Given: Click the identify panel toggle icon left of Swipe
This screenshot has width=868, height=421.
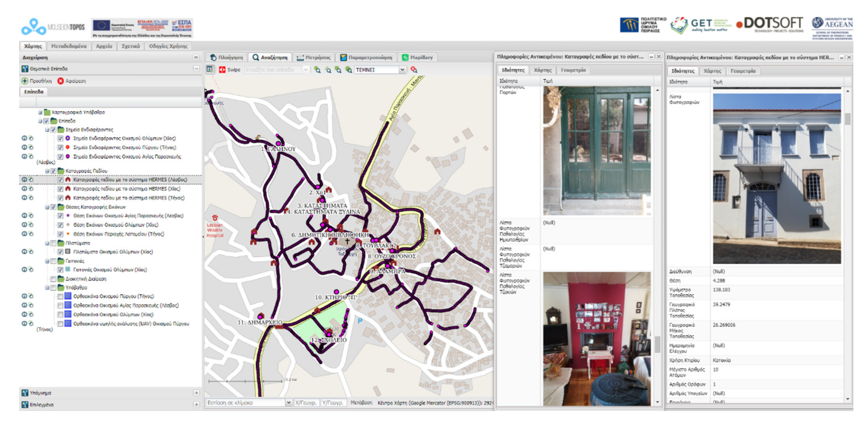Looking at the screenshot, I should click(210, 69).
